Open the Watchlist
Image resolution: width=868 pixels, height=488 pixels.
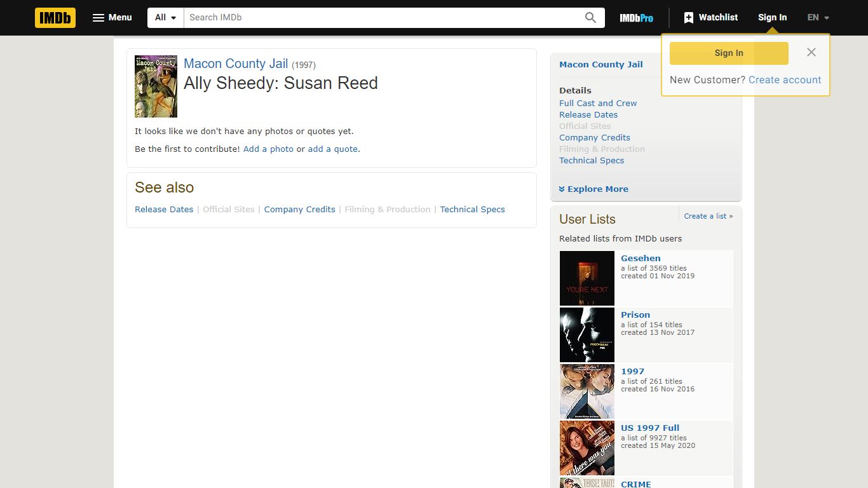[711, 18]
